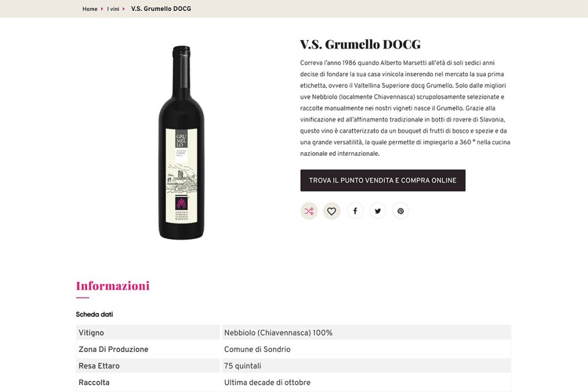Click the V.S. Grumello DOCG breadcrumb text

click(161, 9)
